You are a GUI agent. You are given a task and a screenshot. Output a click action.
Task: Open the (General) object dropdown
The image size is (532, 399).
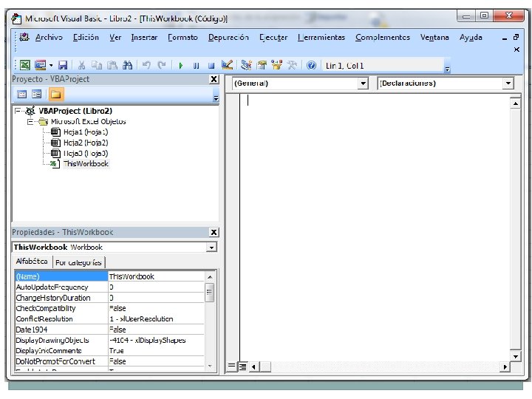pyautogui.click(x=363, y=83)
